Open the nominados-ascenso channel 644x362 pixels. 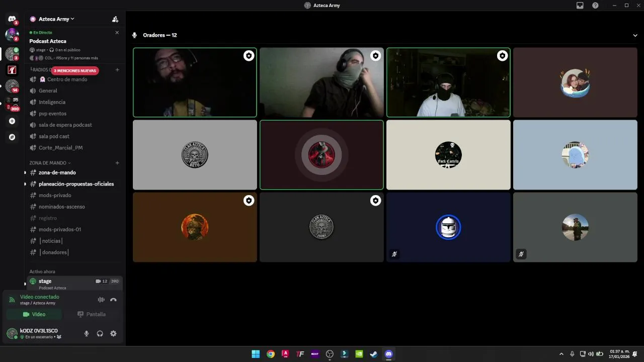(74, 207)
